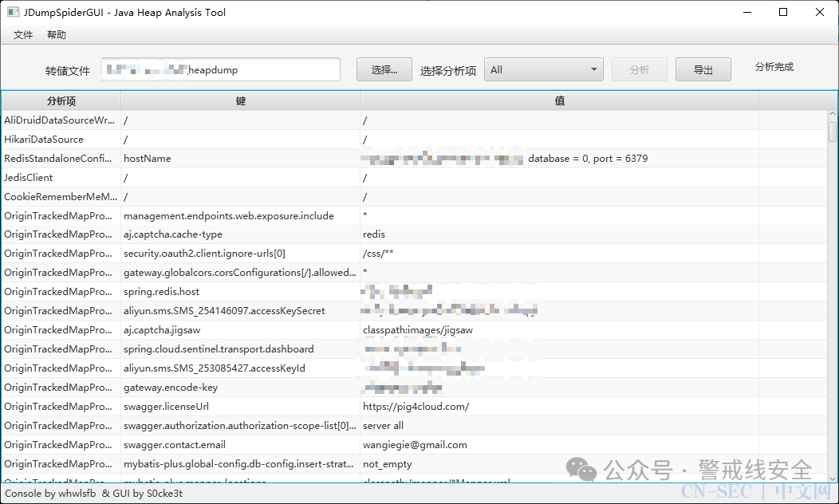
Task: Click aj.captcha.jigsaw key cell
Action: 241,330
